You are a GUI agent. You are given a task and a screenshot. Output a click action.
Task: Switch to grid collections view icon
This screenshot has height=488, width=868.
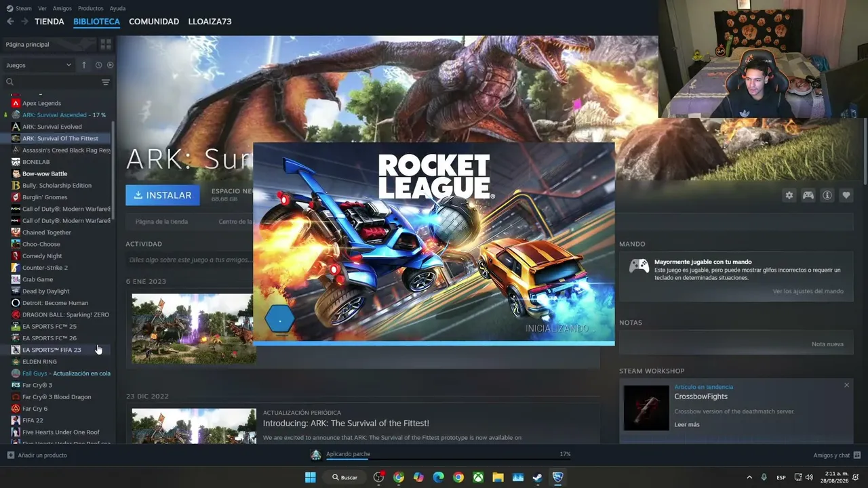tap(106, 45)
